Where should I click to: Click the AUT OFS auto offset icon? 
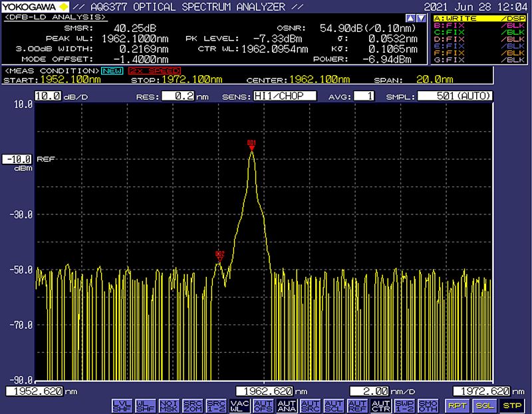tap(263, 405)
